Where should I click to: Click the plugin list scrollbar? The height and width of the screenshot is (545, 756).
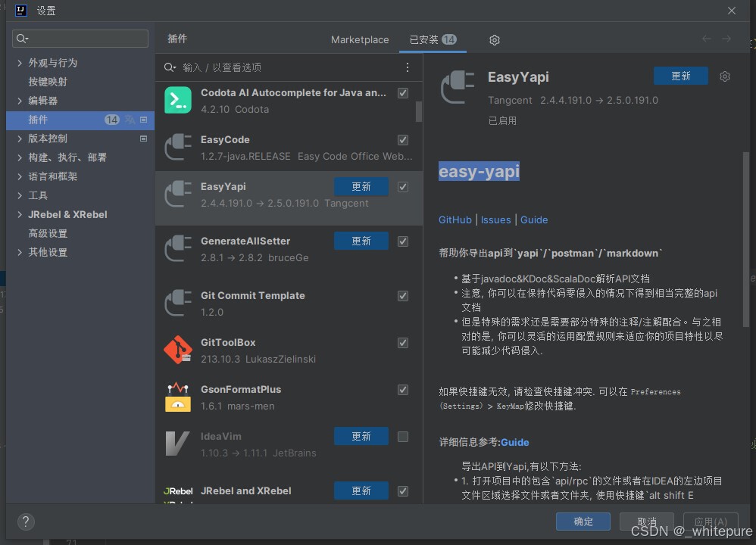click(x=418, y=111)
